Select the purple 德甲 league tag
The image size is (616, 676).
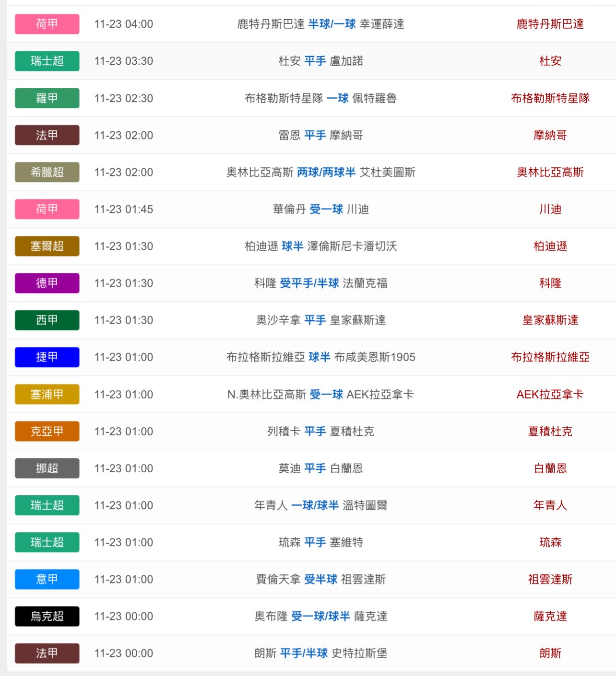click(x=47, y=283)
